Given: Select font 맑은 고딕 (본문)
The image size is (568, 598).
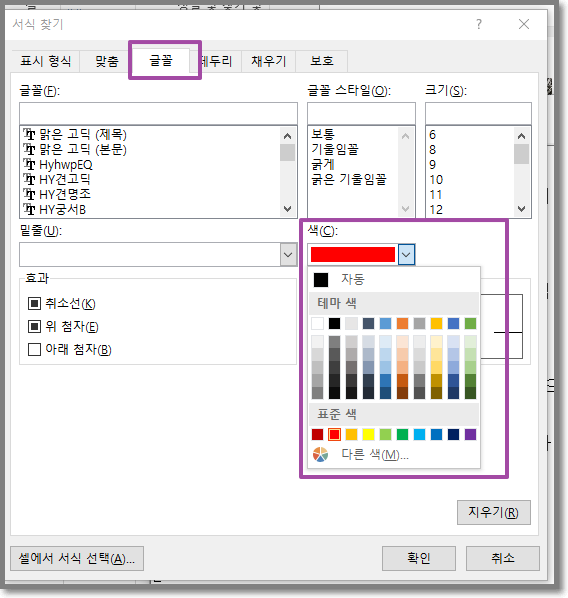Looking at the screenshot, I should [x=150, y=149].
